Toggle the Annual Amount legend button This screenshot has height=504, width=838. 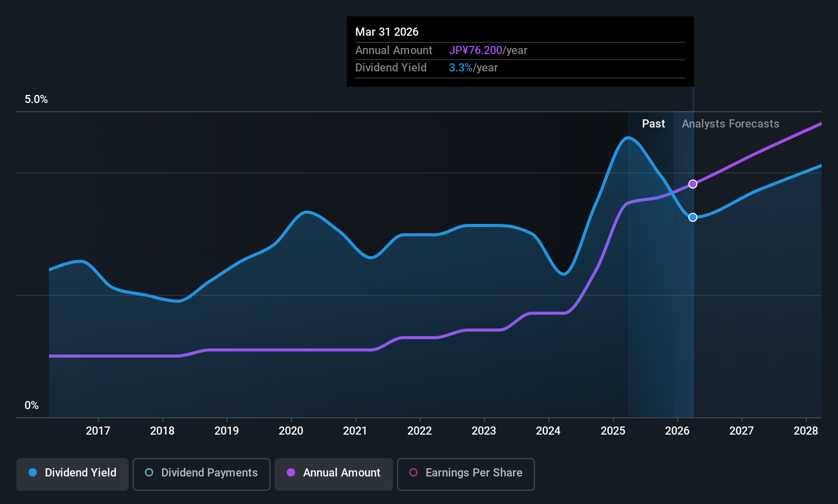click(x=333, y=474)
